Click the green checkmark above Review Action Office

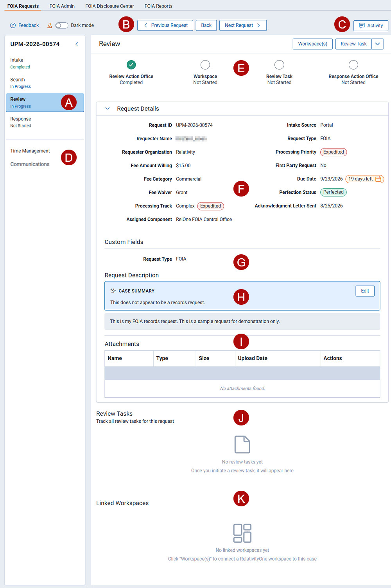pyautogui.click(x=131, y=64)
